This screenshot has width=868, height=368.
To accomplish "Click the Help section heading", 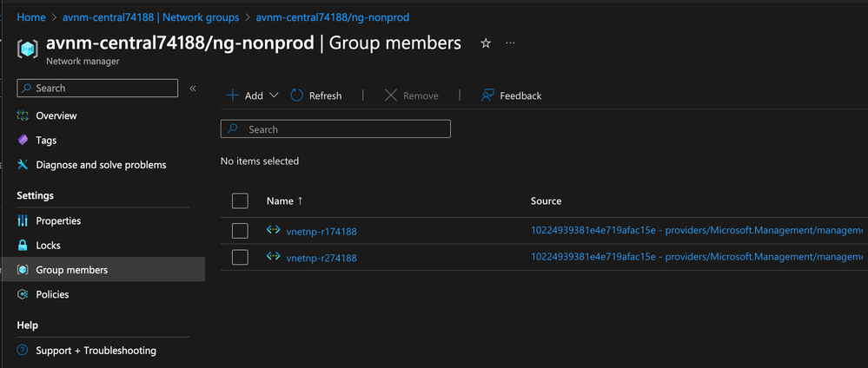I will click(x=27, y=325).
